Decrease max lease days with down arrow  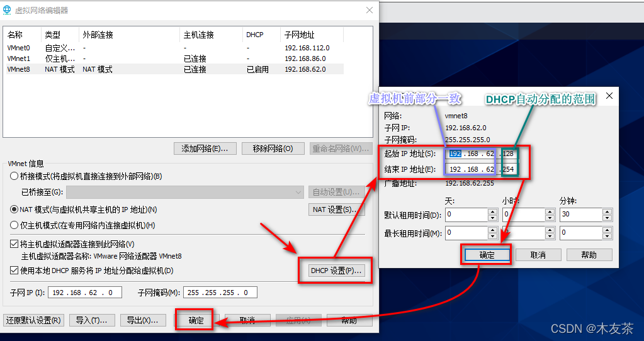click(x=493, y=237)
